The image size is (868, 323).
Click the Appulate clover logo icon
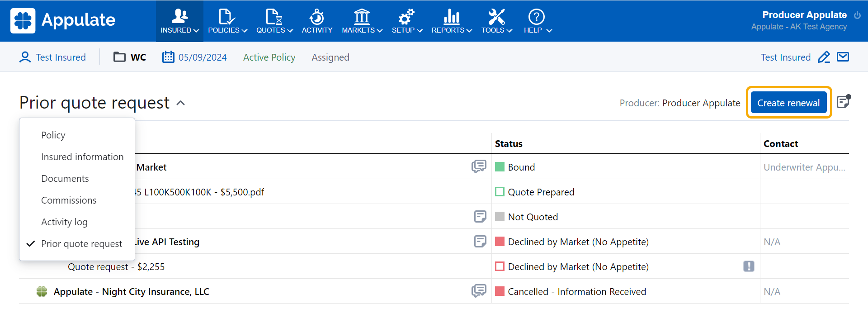point(23,21)
